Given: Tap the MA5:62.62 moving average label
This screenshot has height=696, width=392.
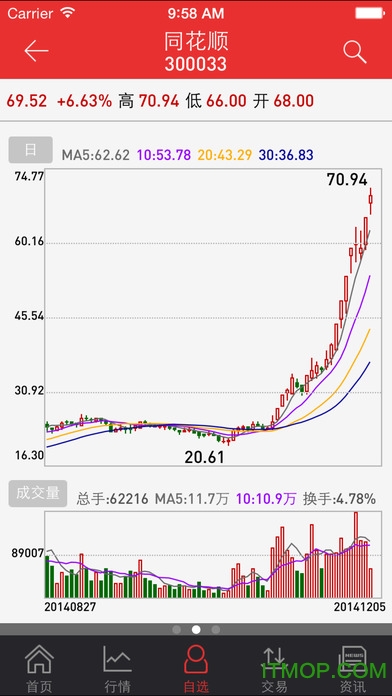Looking at the screenshot, I should 95,155.
